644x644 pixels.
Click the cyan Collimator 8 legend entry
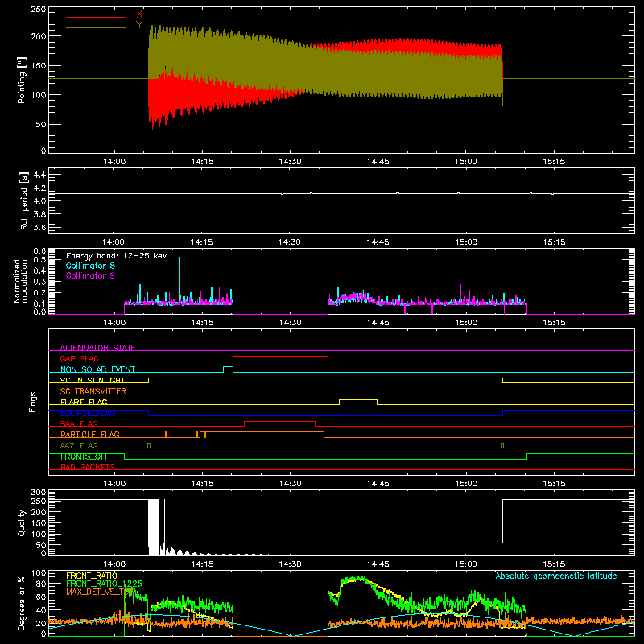pyautogui.click(x=90, y=266)
